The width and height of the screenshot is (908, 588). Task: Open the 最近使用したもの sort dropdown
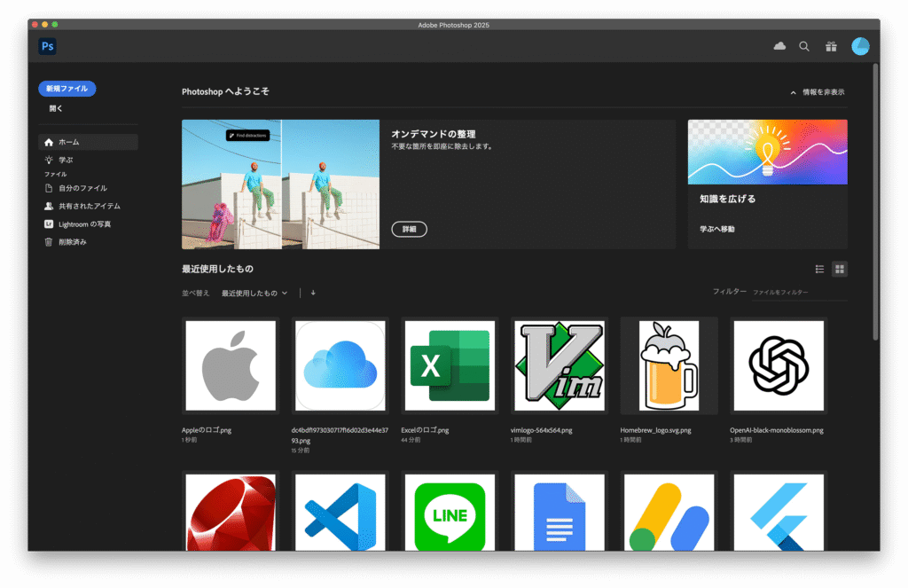coord(254,294)
